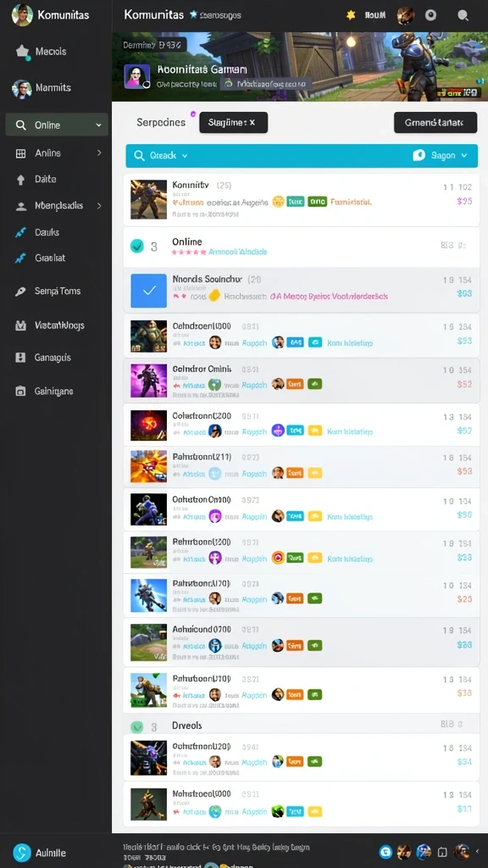The height and width of the screenshot is (868, 488).
Task: Select Ganaiguis in the sidebar
Action: pyautogui.click(x=53, y=358)
